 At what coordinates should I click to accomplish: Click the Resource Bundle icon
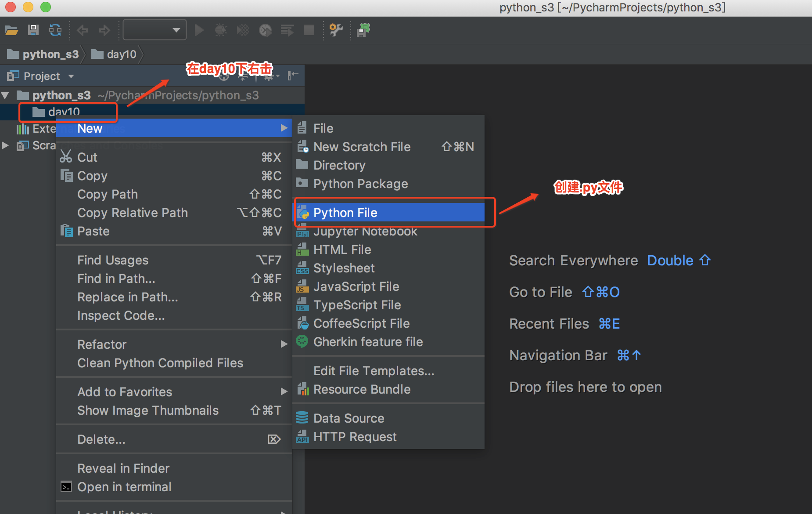(x=303, y=389)
